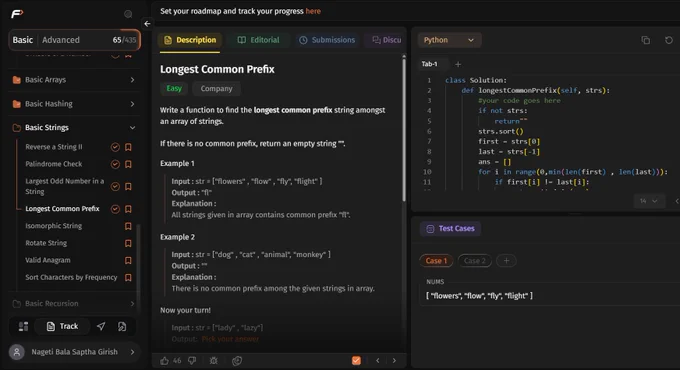Viewport: 680px width, 370px height.
Task: Click the app logo in the sidebar
Action: (17, 14)
